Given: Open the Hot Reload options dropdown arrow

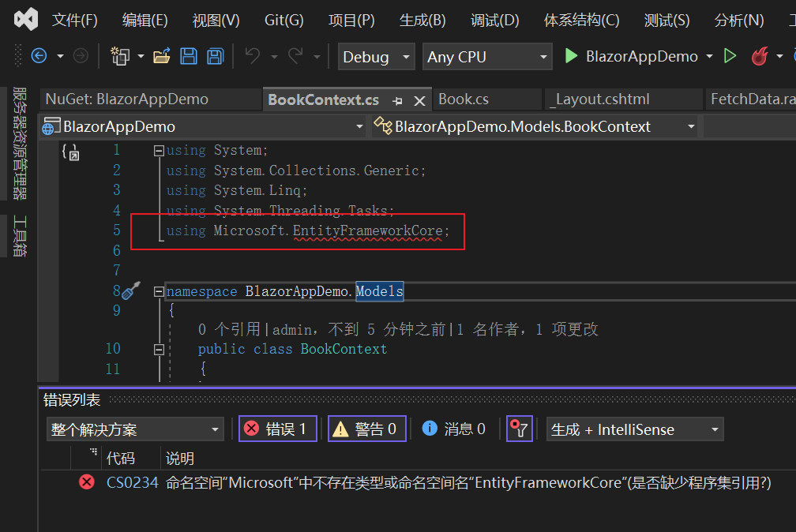Looking at the screenshot, I should [x=779, y=56].
